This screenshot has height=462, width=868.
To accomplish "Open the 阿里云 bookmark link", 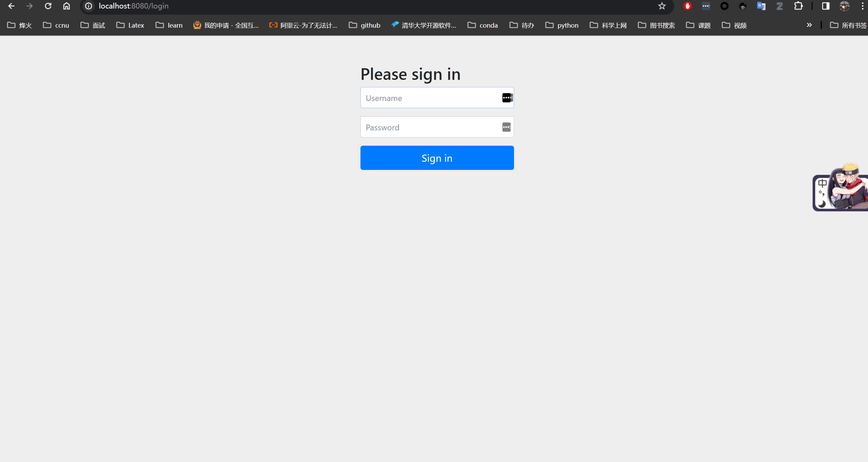I will (303, 25).
